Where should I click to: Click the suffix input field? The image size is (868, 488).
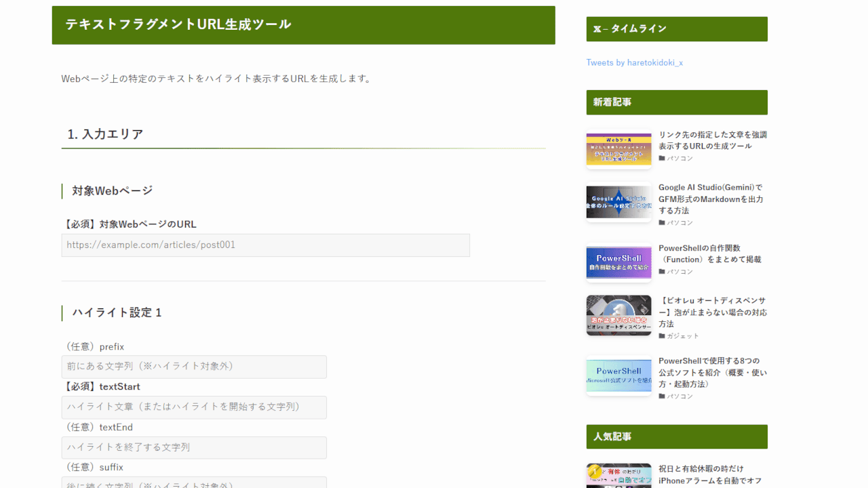(194, 483)
